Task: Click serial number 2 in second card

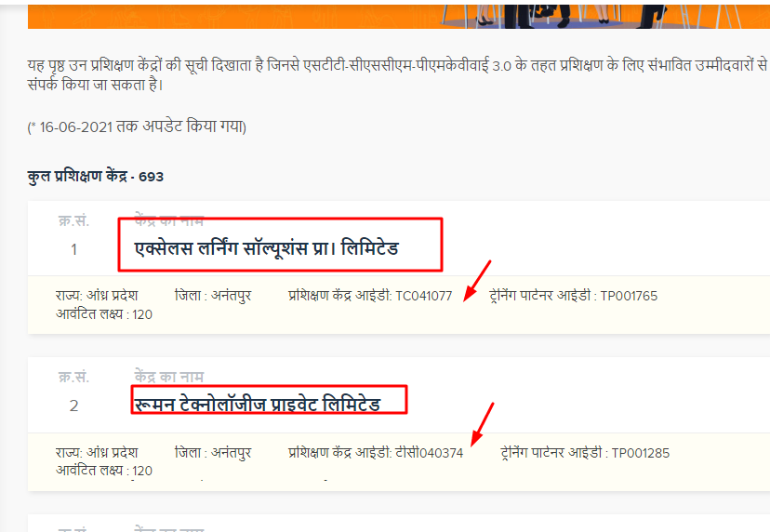Action: (73, 406)
